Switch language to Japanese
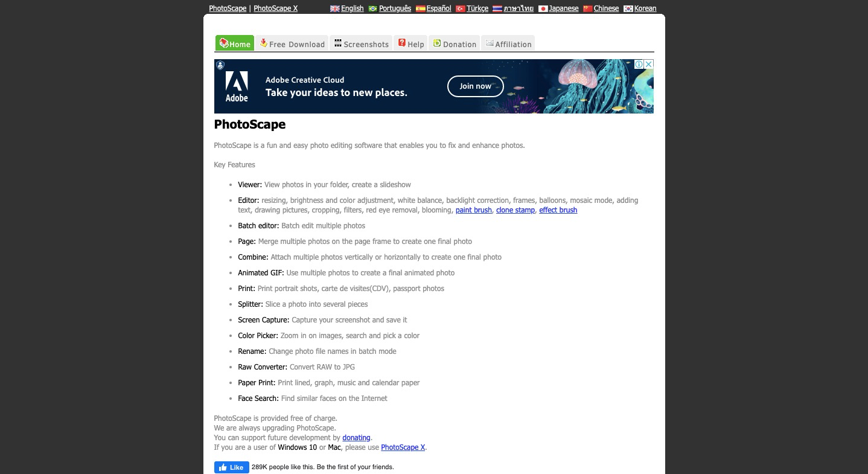 tap(564, 8)
